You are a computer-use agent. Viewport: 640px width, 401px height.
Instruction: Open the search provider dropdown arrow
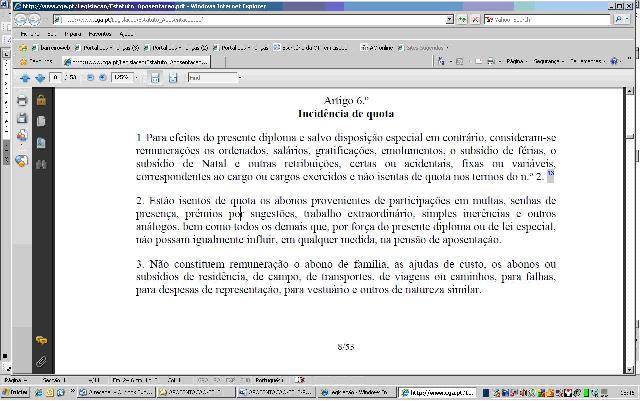627,19
